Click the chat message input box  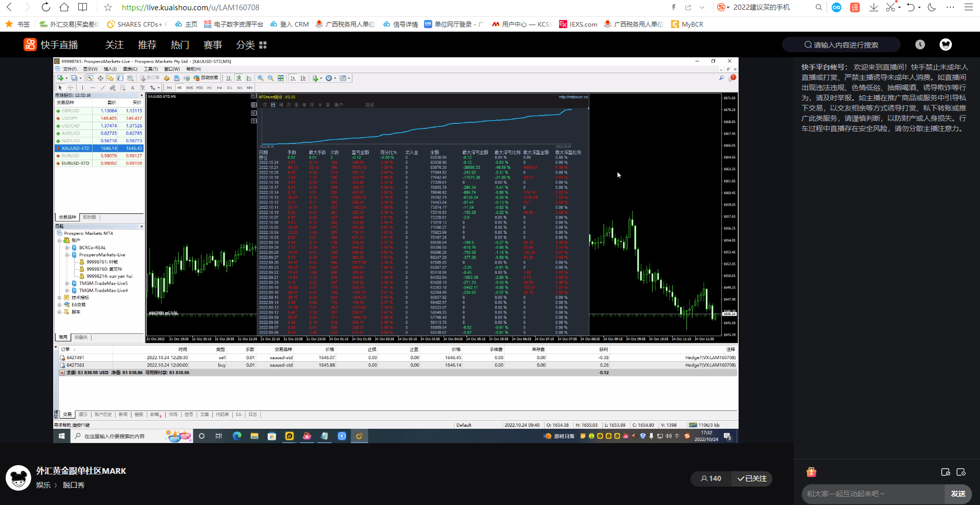point(873,494)
